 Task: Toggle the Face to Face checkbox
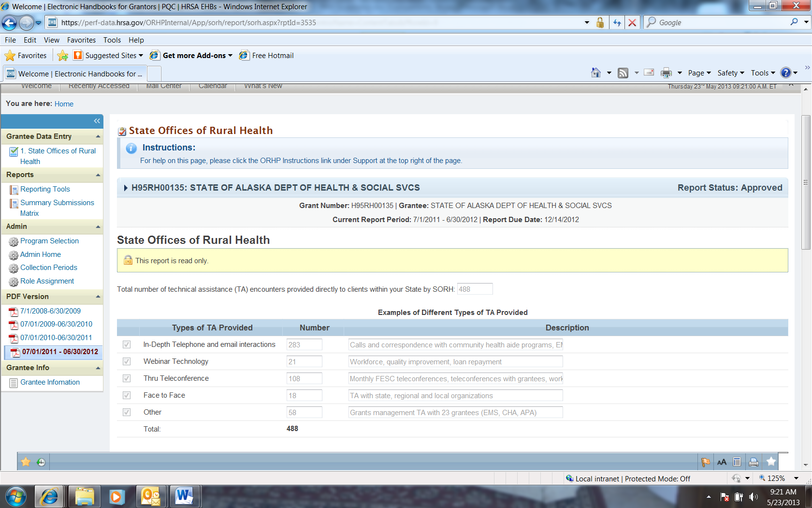tap(127, 395)
